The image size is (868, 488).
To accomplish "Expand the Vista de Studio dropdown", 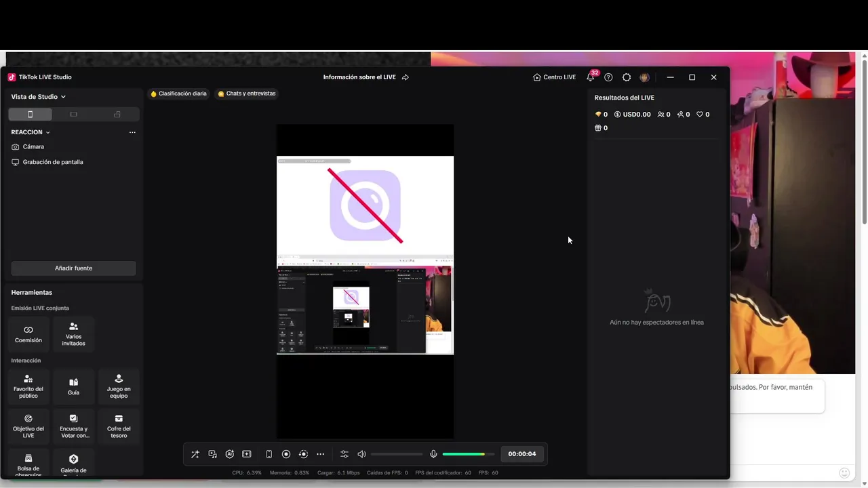I will (x=39, y=97).
